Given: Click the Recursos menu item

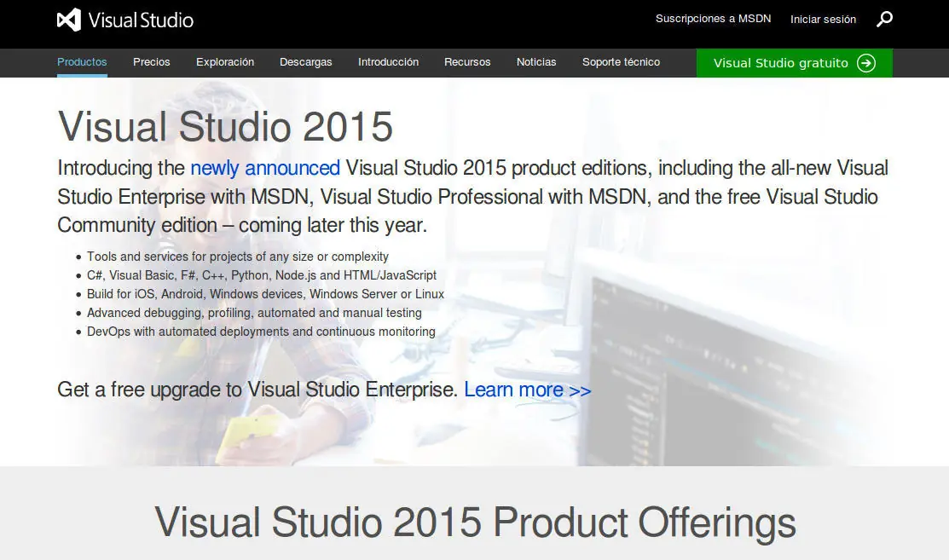Looking at the screenshot, I should pyautogui.click(x=467, y=61).
